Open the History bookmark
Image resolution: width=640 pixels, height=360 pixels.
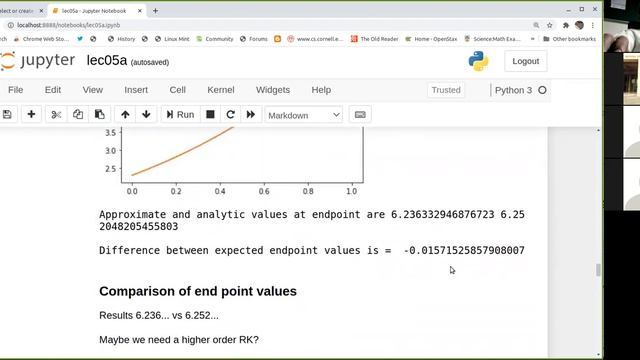121,39
